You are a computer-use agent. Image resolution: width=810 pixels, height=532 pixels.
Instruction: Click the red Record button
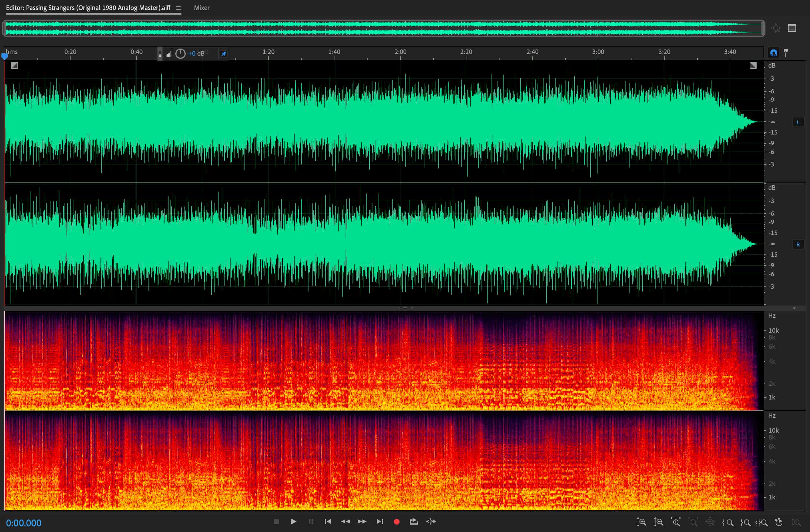tap(396, 521)
